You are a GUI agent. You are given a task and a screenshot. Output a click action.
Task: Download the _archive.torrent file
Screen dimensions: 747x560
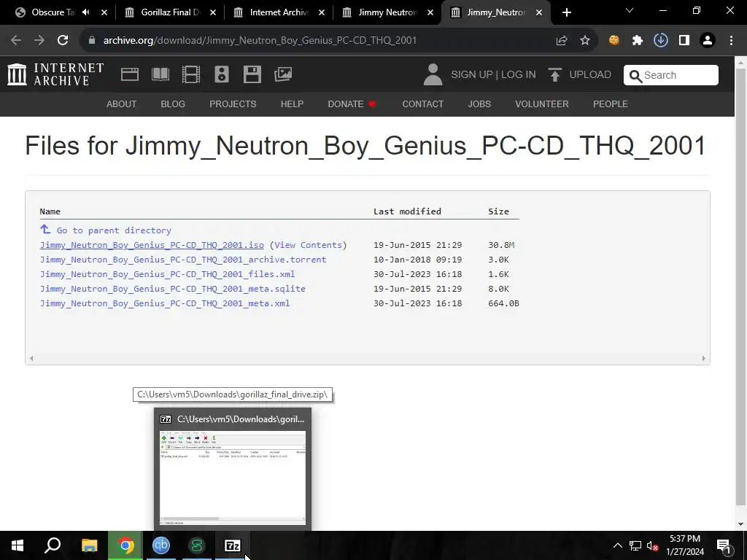click(x=183, y=260)
